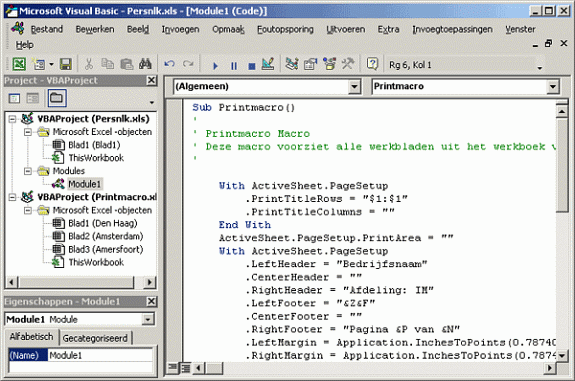
Task: Click the Copy toolbar icon
Action: 107,65
